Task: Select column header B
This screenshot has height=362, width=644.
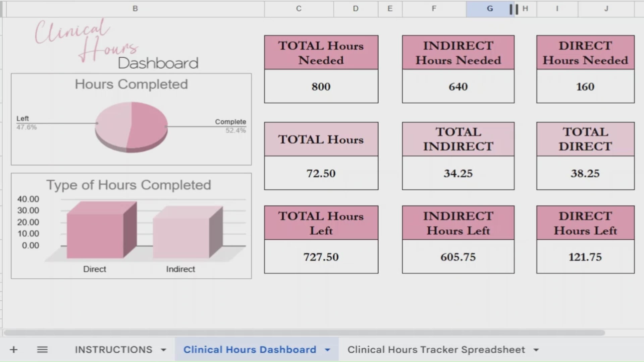Action: pos(135,9)
